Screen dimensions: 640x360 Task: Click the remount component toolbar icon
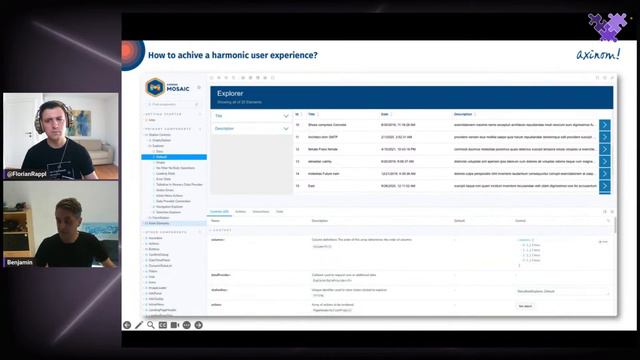pos(212,78)
